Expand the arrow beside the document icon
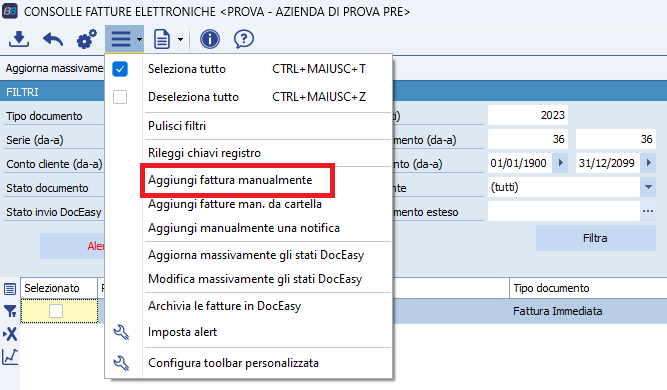 (x=180, y=40)
